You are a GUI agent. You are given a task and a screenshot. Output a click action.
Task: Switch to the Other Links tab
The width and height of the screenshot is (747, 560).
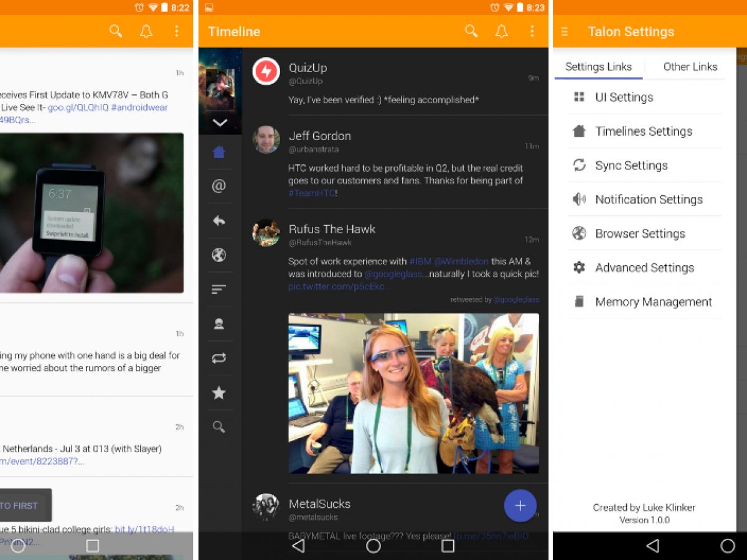tap(690, 67)
